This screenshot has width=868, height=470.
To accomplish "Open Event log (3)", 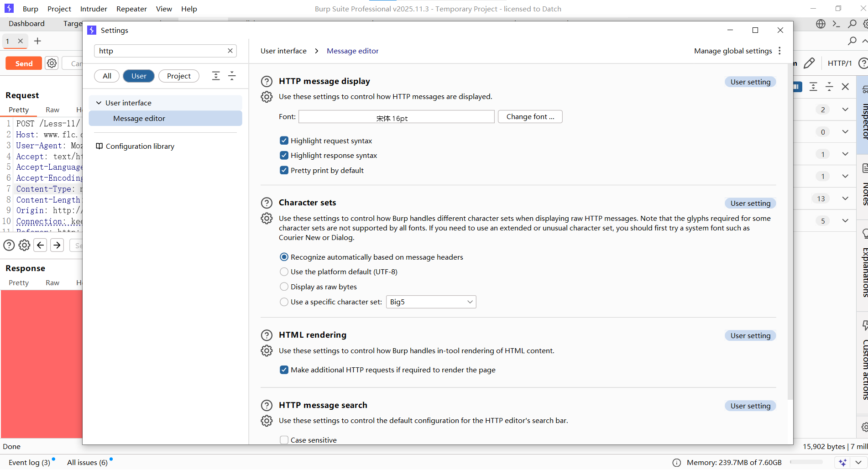I will (29, 462).
